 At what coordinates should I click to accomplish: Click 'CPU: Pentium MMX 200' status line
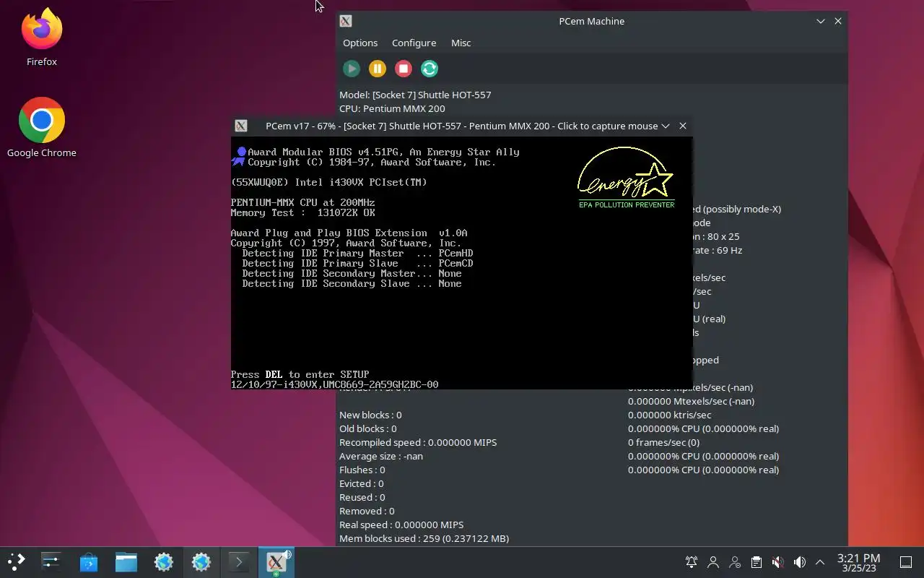tap(392, 108)
